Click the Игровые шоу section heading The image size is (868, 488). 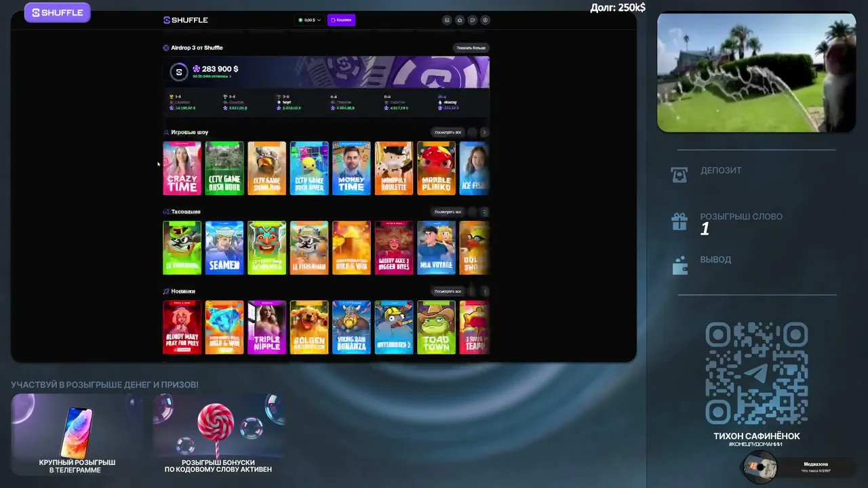[190, 132]
